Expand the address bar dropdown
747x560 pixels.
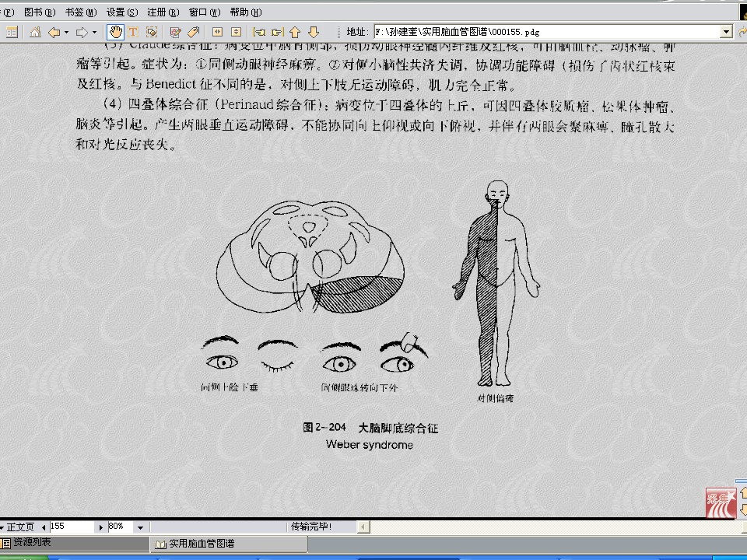[x=726, y=32]
